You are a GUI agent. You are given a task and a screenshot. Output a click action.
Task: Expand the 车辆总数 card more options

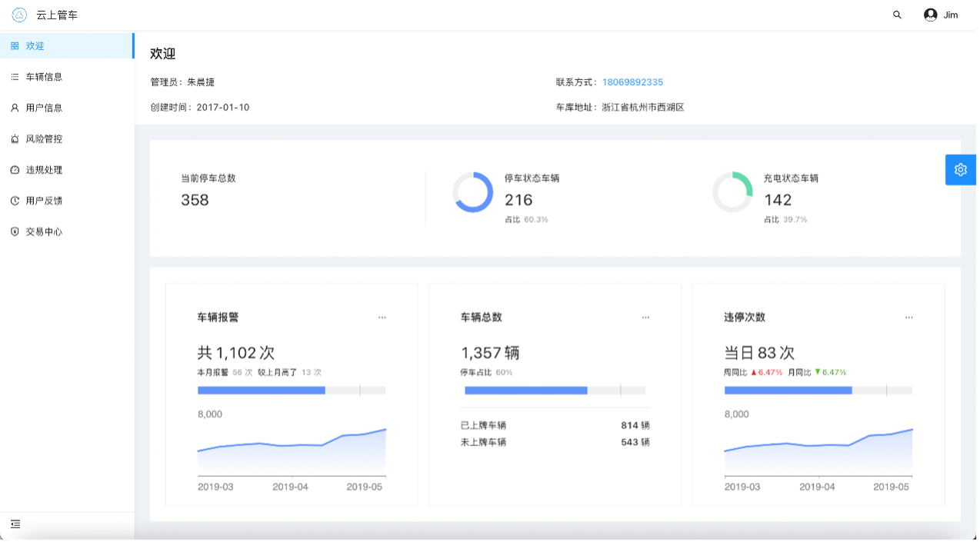[645, 318]
